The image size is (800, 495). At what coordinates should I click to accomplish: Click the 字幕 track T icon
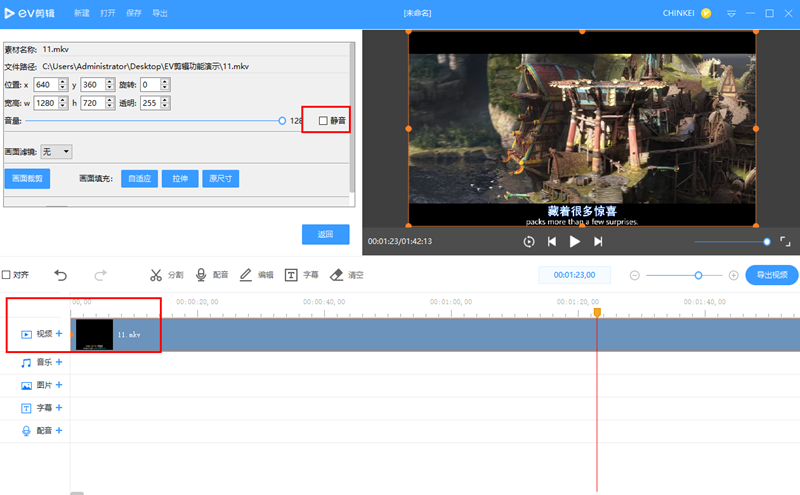[x=26, y=408]
